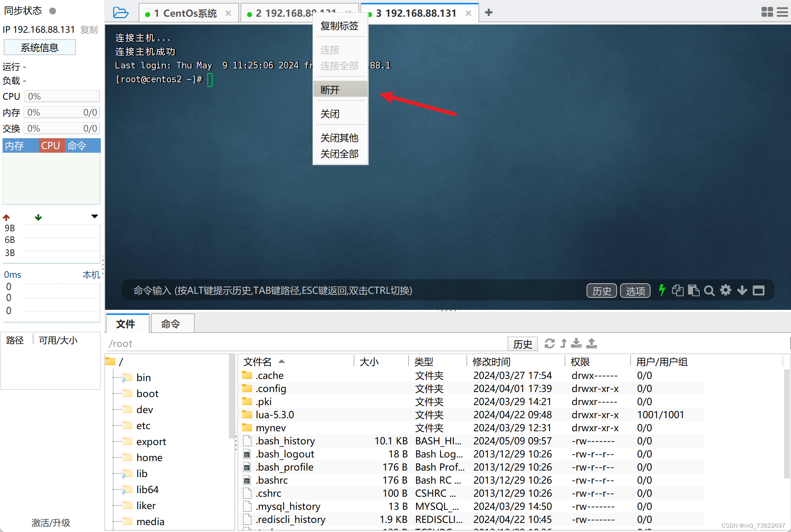Click the 系统信息 button

click(40, 47)
